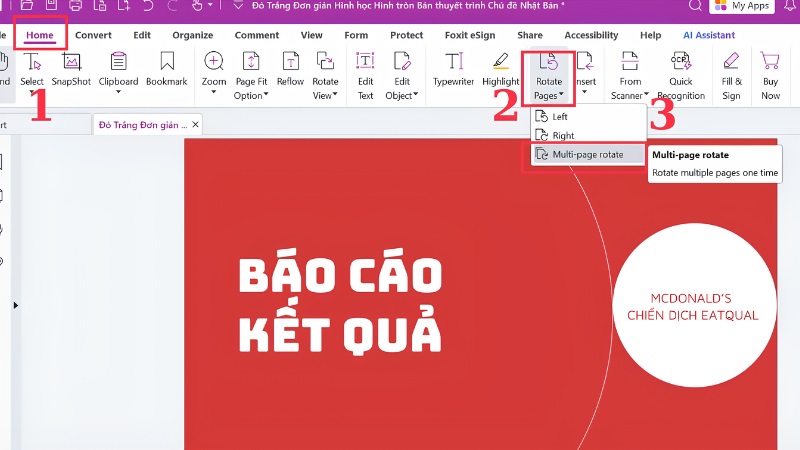Run Quick Recognition OCR

point(681,75)
